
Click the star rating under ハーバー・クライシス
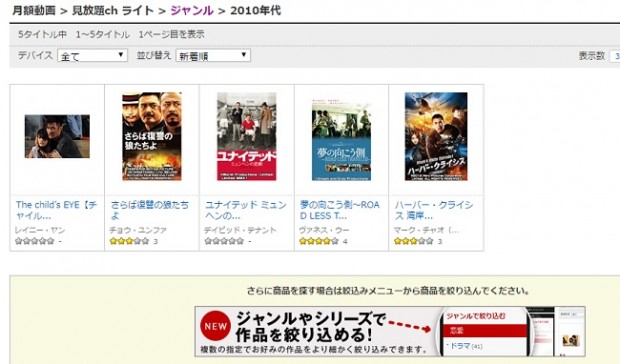[x=414, y=241]
